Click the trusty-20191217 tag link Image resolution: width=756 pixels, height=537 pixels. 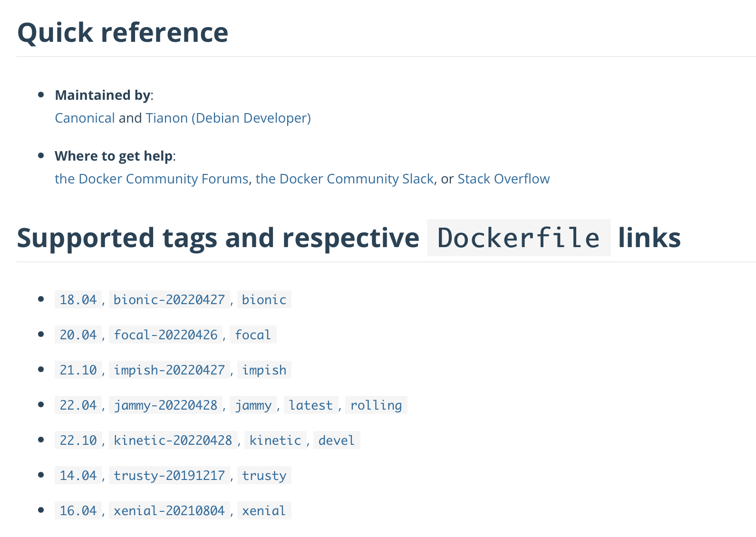click(x=169, y=476)
